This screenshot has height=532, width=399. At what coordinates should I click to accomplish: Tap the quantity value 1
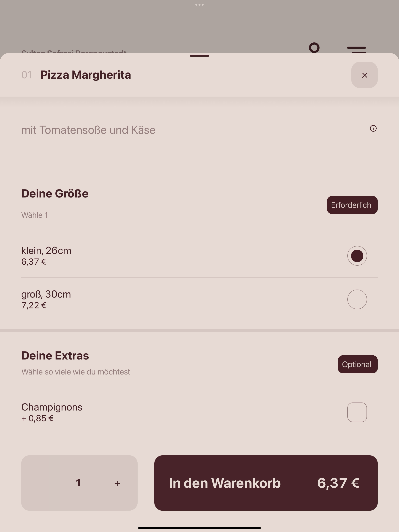(78, 483)
